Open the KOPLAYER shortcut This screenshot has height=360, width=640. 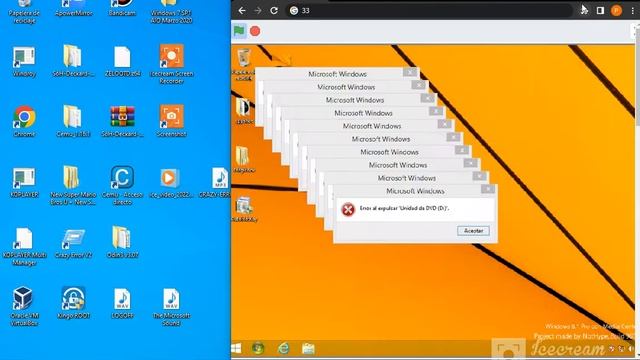24,182
